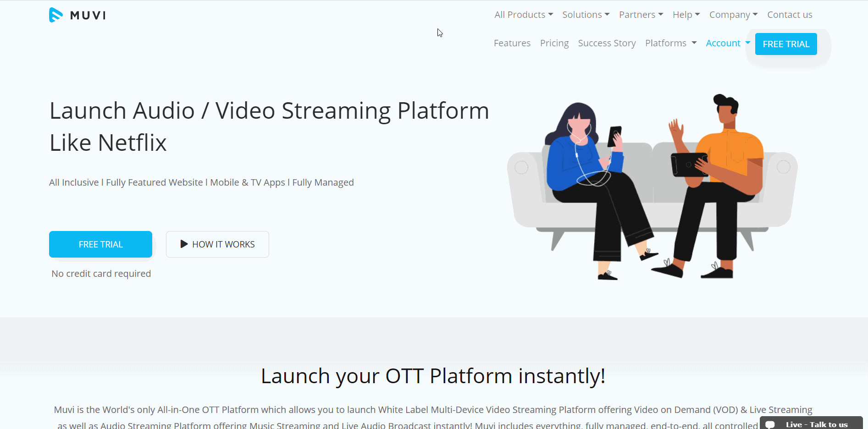
Task: Go to Contact us page
Action: click(790, 15)
